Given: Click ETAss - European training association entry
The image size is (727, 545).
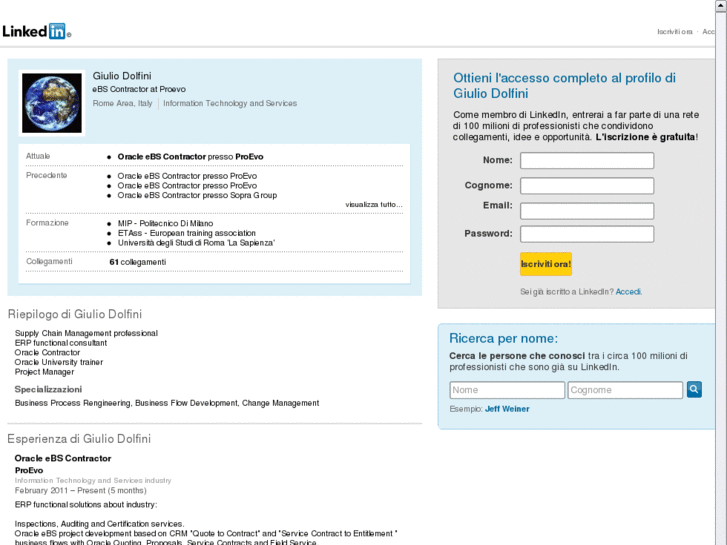Looking at the screenshot, I should coord(186,233).
